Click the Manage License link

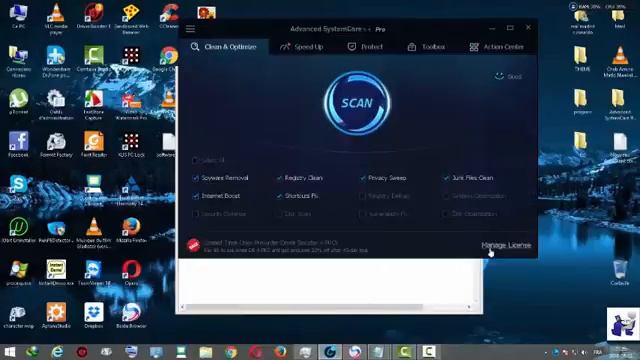click(506, 245)
